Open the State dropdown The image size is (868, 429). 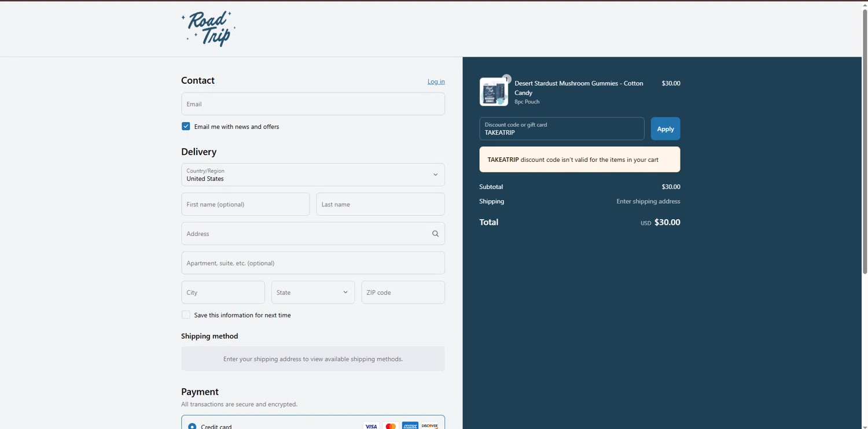(313, 293)
